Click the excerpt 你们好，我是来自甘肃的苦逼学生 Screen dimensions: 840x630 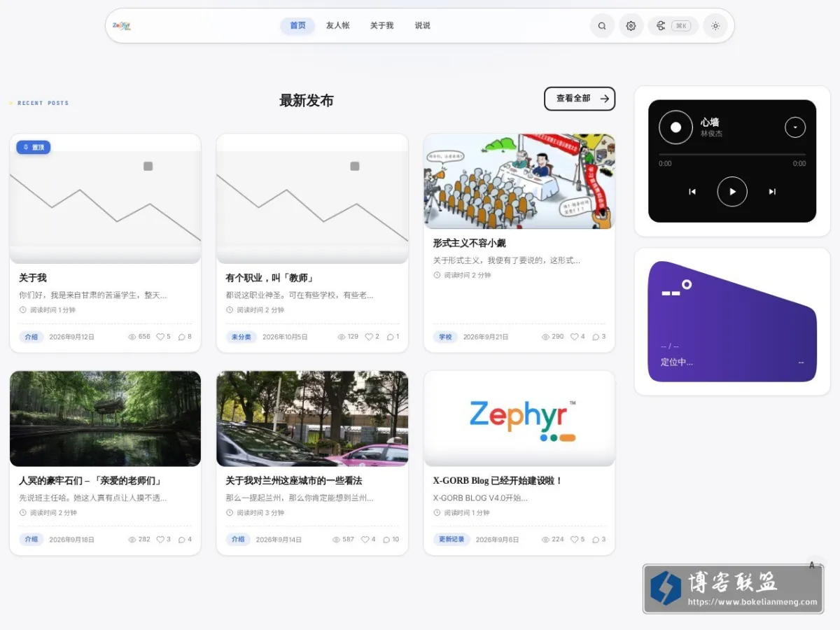(93, 295)
